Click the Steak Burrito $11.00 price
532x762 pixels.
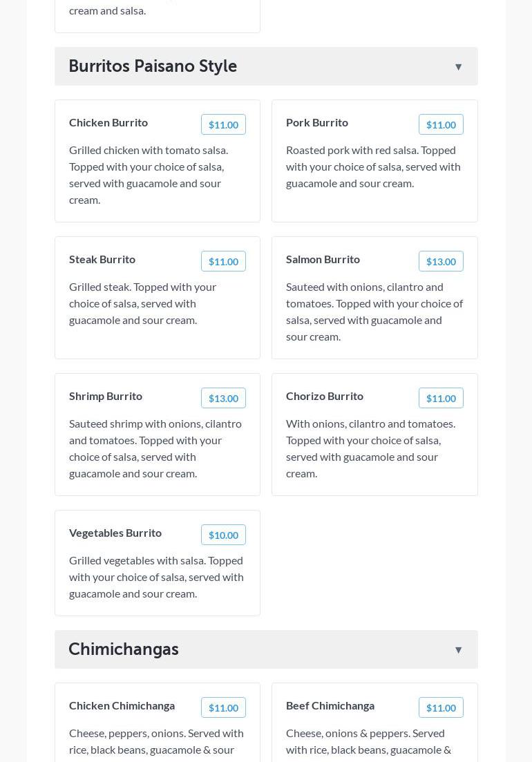(x=223, y=261)
